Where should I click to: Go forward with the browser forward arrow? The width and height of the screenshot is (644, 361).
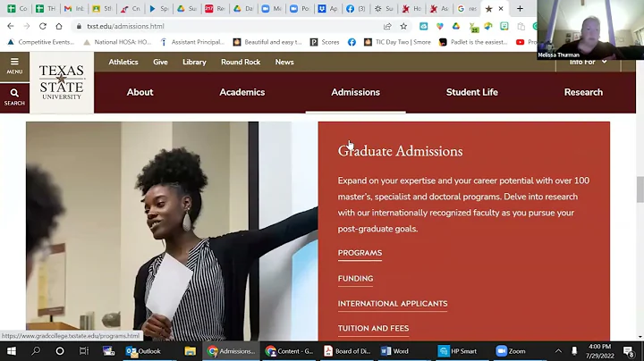[x=27, y=26]
